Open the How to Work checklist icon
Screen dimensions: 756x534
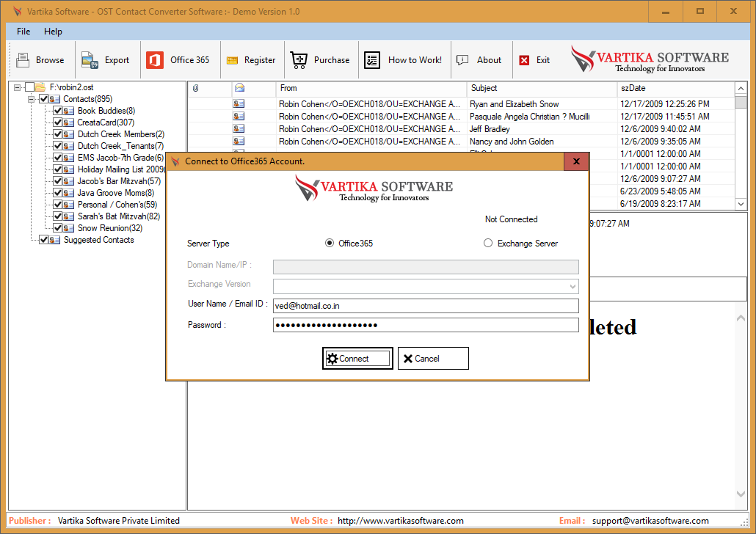click(371, 60)
